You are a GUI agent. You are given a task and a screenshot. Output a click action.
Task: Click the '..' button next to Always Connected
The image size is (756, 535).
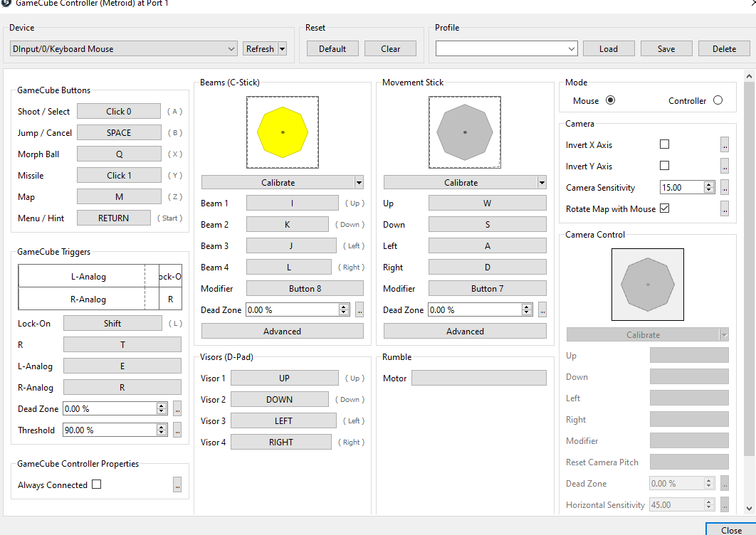click(177, 485)
